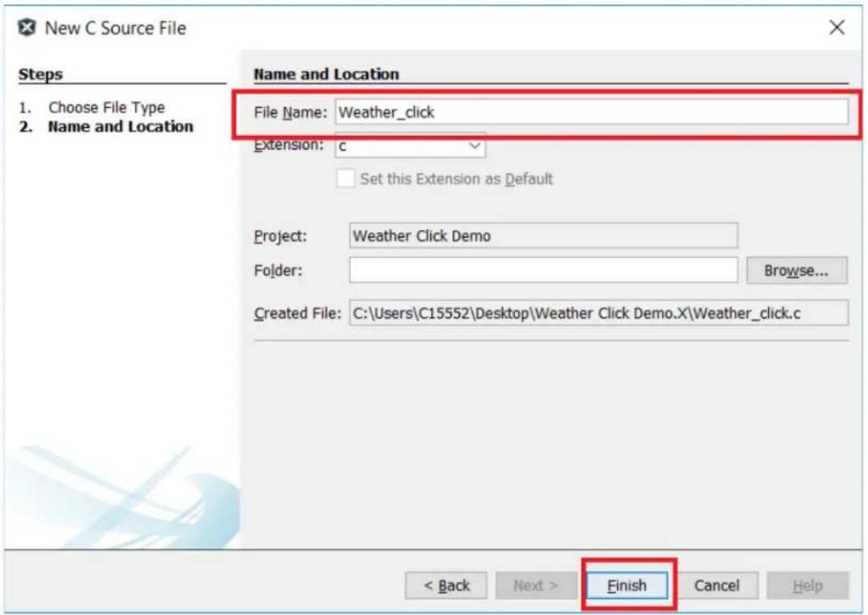Click the Created File label

point(298,313)
